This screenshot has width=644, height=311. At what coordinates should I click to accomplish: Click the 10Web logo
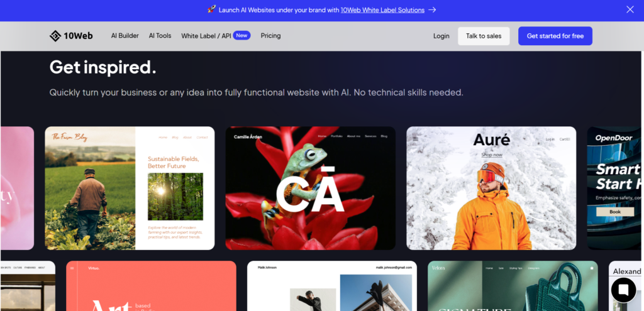(71, 36)
